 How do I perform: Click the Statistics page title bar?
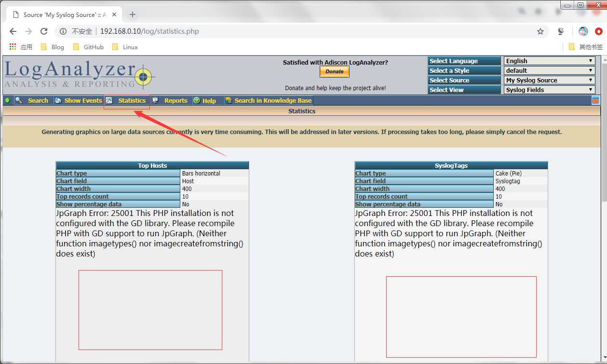click(302, 111)
